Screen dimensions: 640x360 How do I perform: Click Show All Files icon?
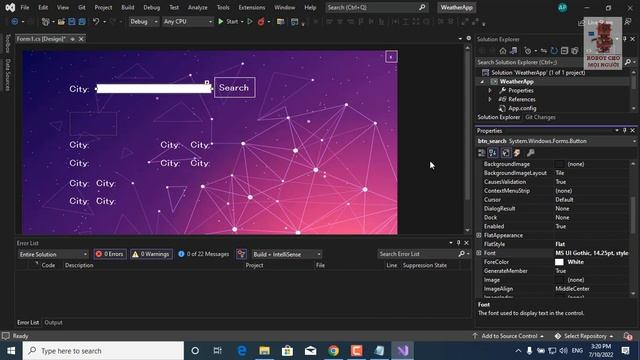[575, 51]
